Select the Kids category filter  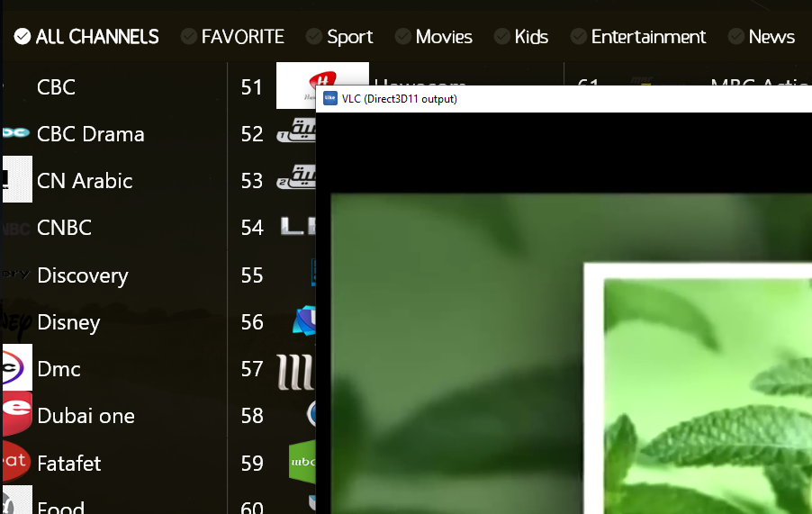521,37
